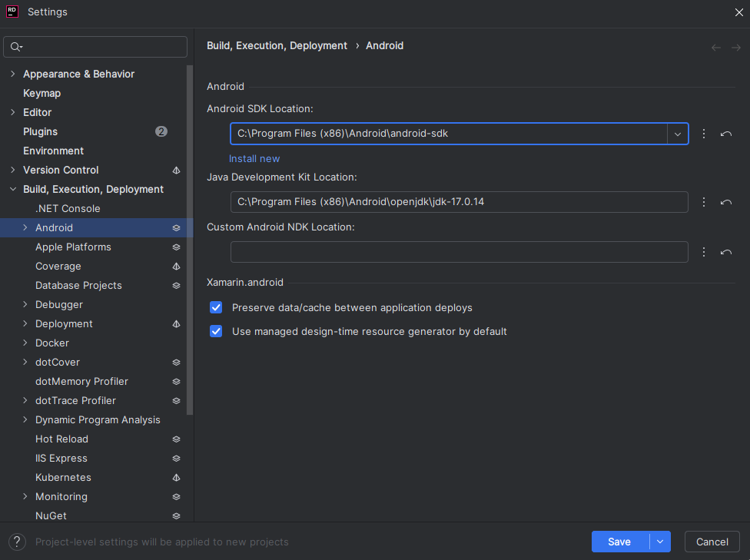Click the magnifier in the settings search box
The width and height of the screenshot is (750, 560).
coord(15,47)
